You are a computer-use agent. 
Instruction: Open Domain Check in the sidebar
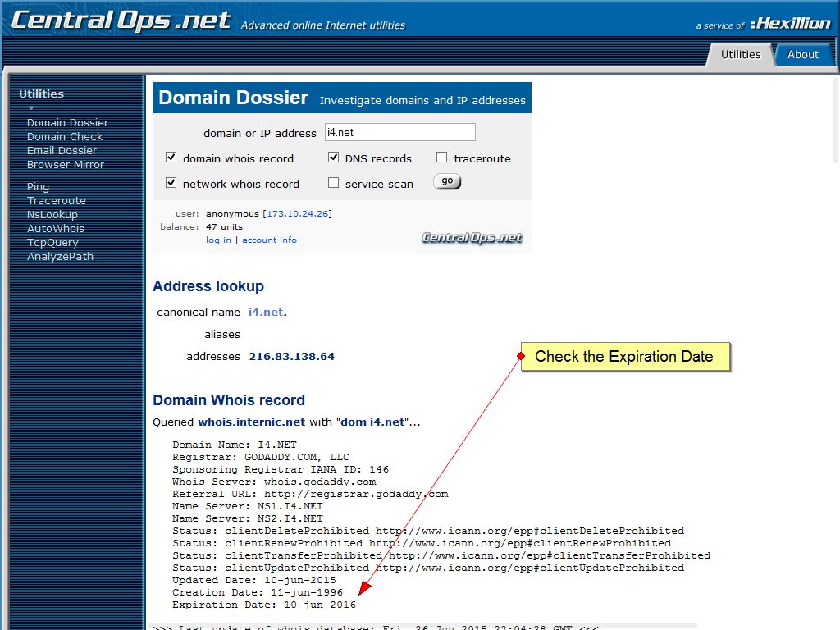pos(65,137)
